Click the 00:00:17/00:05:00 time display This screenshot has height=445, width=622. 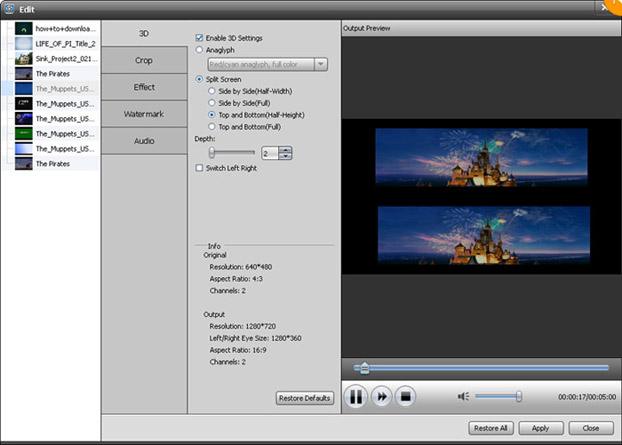587,397
